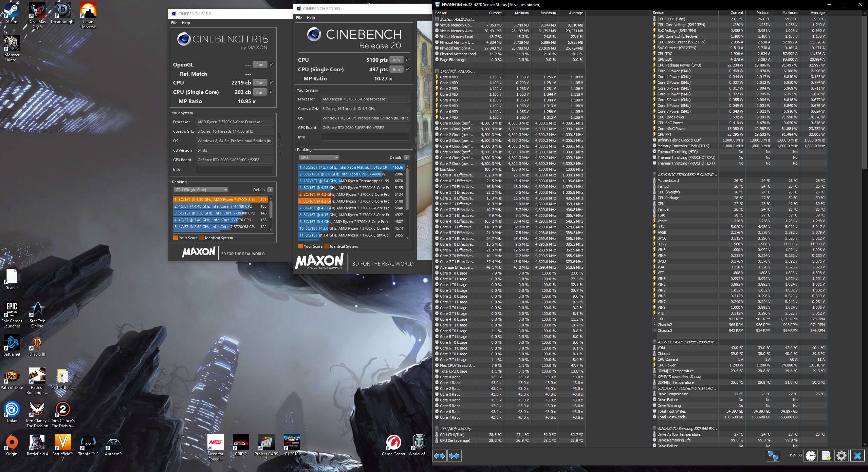
Task: Toggle the checkmark beside the CPU Run button
Action: 271,82
